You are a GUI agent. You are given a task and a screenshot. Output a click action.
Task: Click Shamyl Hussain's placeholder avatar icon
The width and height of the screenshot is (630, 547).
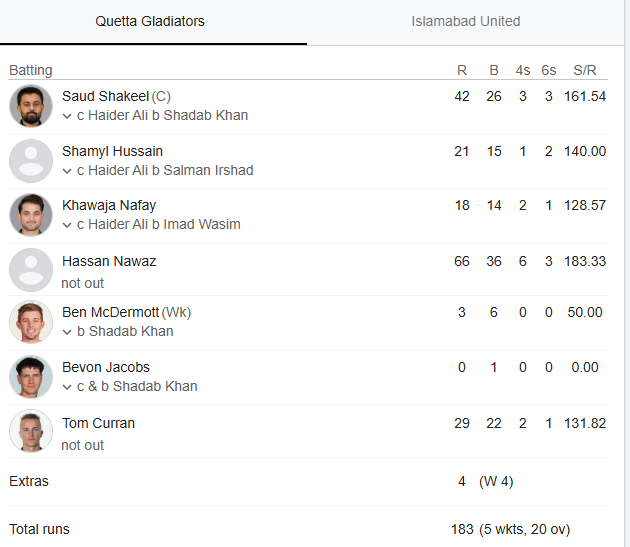pos(31,160)
